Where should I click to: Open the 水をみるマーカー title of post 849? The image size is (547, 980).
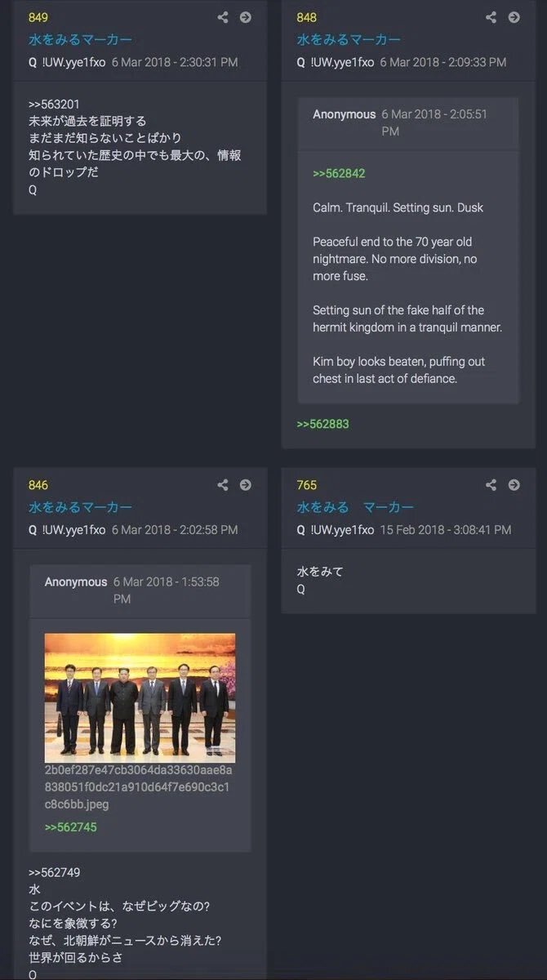pyautogui.click(x=80, y=39)
